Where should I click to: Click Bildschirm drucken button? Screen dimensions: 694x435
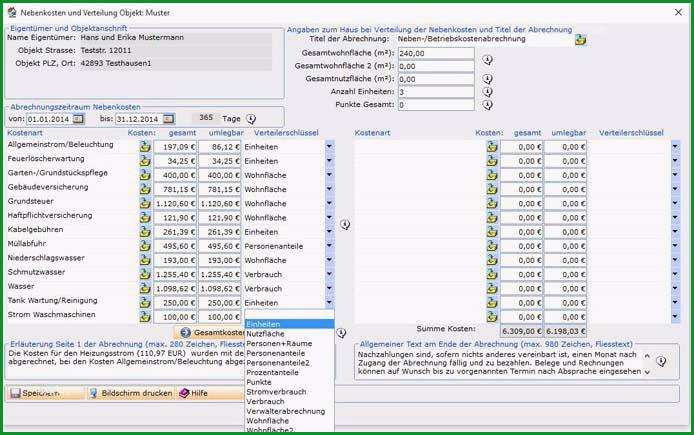tap(131, 393)
